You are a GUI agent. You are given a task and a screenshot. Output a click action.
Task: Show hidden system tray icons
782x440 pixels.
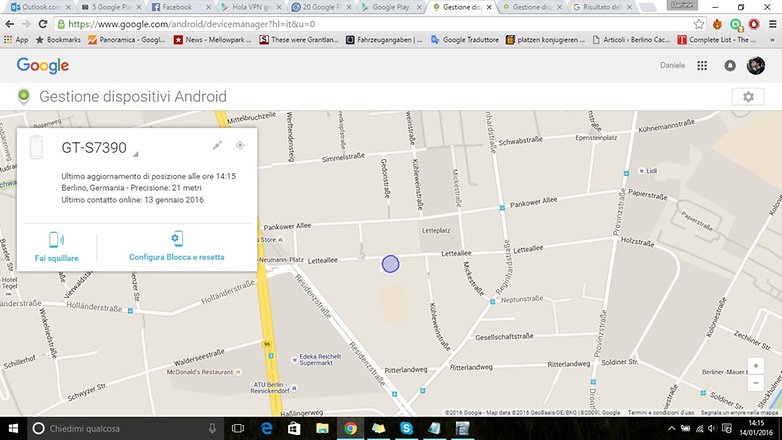[671, 429]
